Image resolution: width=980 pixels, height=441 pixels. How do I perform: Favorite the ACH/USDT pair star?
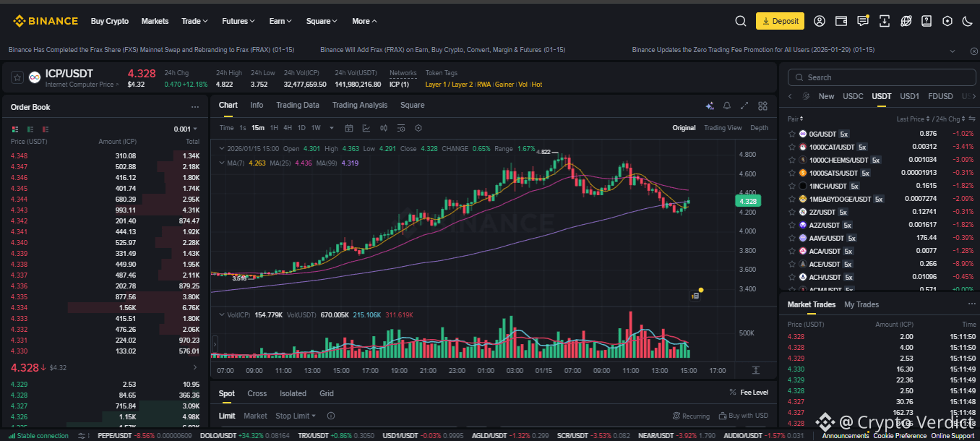click(x=791, y=277)
